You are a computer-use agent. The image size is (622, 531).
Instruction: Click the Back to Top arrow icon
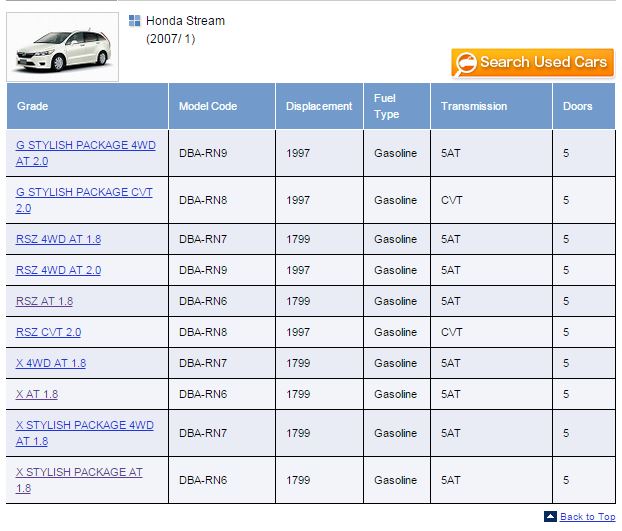tap(550, 516)
